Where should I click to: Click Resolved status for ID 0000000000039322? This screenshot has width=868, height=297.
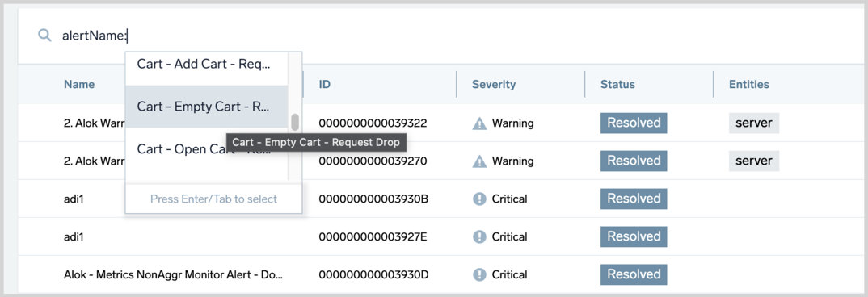coord(634,123)
